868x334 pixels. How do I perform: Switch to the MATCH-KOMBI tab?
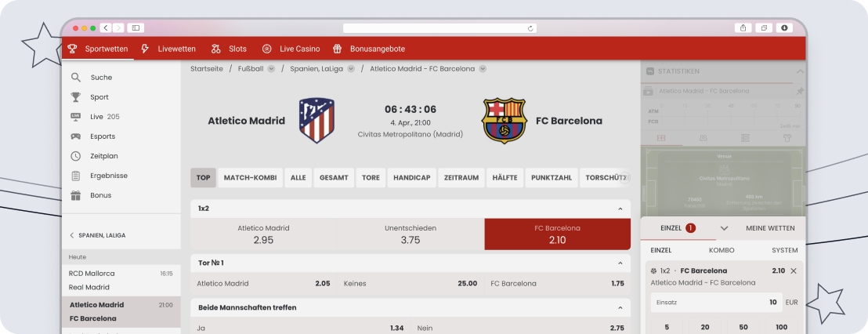[250, 178]
